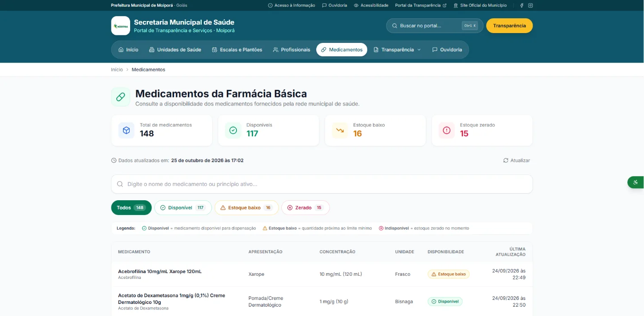
Task: Click the Total de medicamentos 148 value
Action: point(147,134)
